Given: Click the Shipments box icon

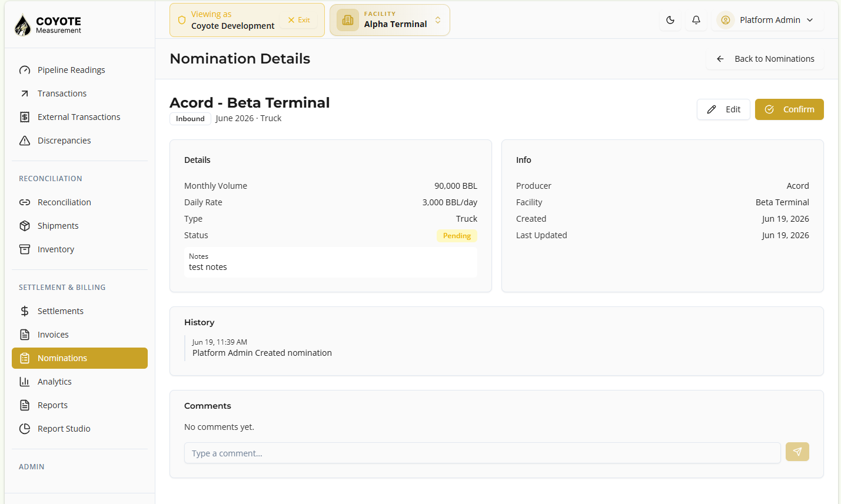Looking at the screenshot, I should pos(25,226).
